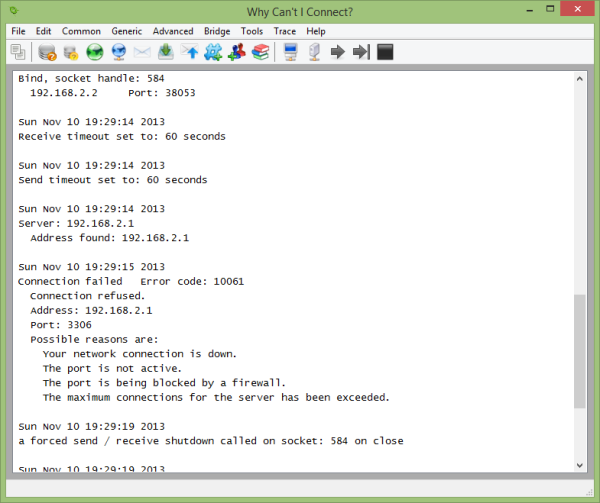This screenshot has height=503, width=600.
Task: Click the black square stop icon
Action: 385,52
